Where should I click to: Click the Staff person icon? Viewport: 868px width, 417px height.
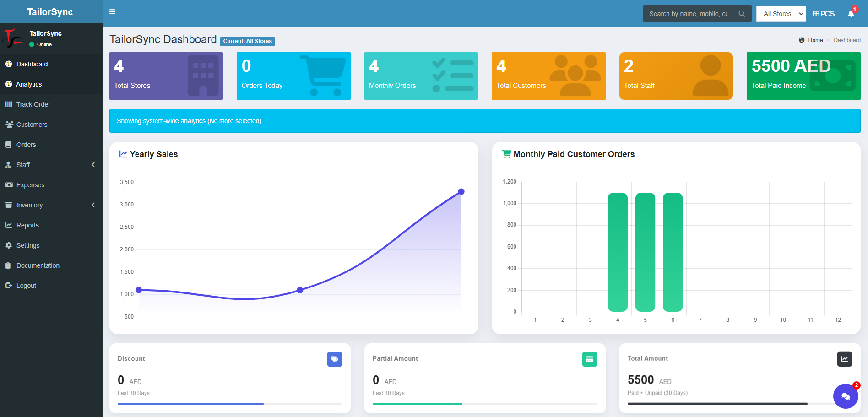[x=9, y=165]
